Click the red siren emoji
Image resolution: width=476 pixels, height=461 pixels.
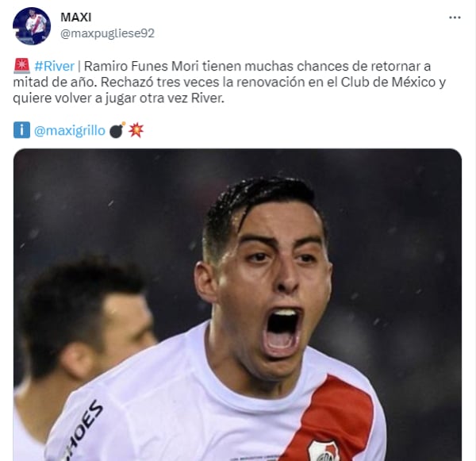(x=21, y=66)
